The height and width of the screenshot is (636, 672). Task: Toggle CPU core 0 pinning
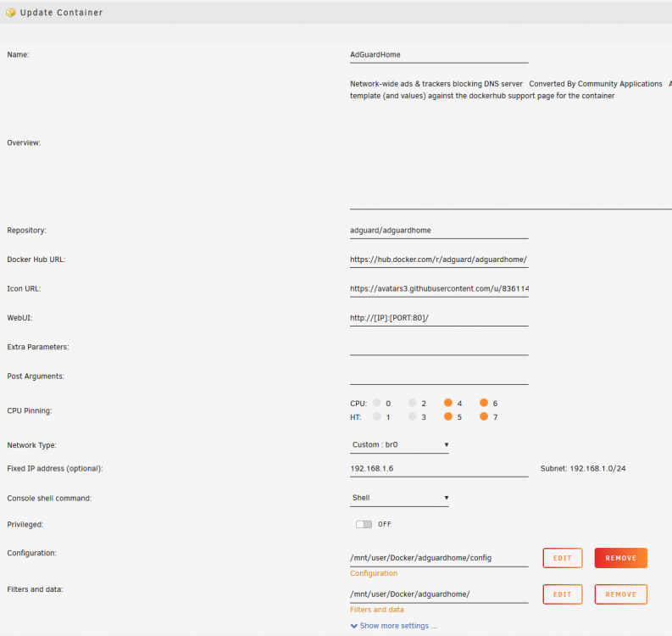coord(377,403)
